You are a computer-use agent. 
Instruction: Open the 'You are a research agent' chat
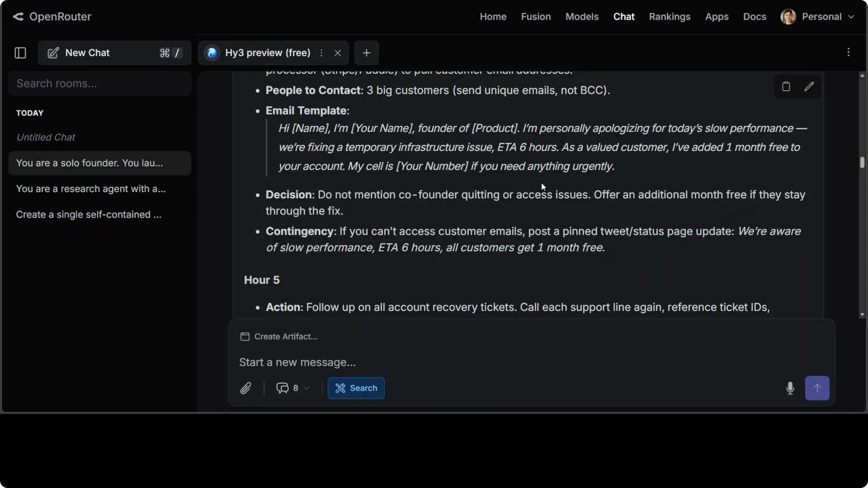(99, 189)
